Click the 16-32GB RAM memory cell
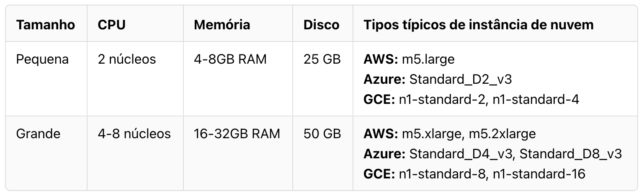This screenshot has height=196, width=644. click(x=237, y=134)
